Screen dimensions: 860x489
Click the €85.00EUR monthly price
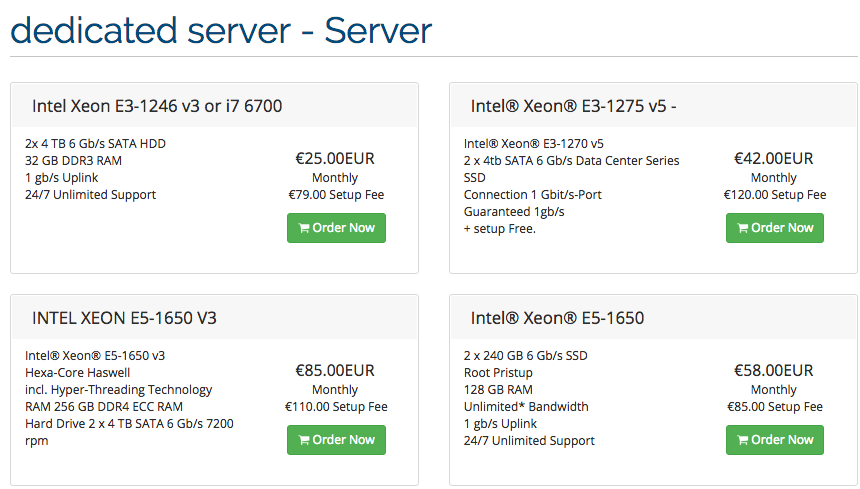point(335,370)
